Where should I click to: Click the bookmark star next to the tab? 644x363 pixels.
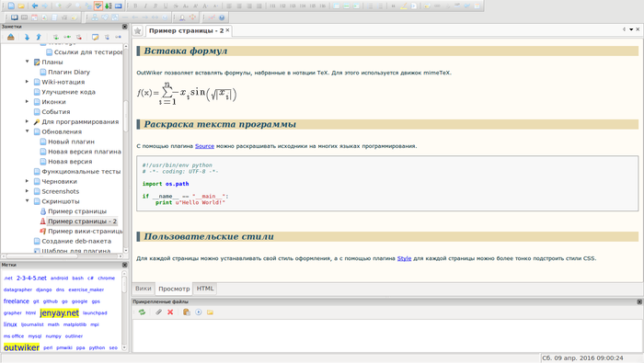[138, 30]
